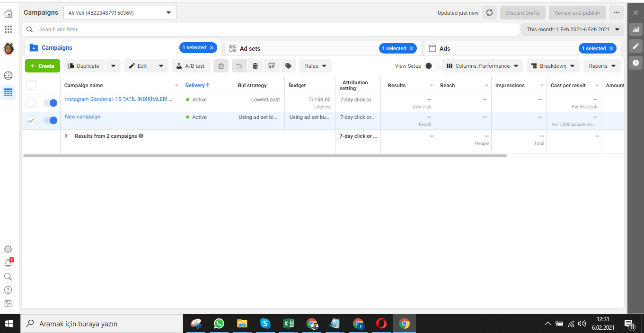The height and width of the screenshot is (333, 644).
Task: Expand the left navigation panel icon
Action: coord(8,304)
